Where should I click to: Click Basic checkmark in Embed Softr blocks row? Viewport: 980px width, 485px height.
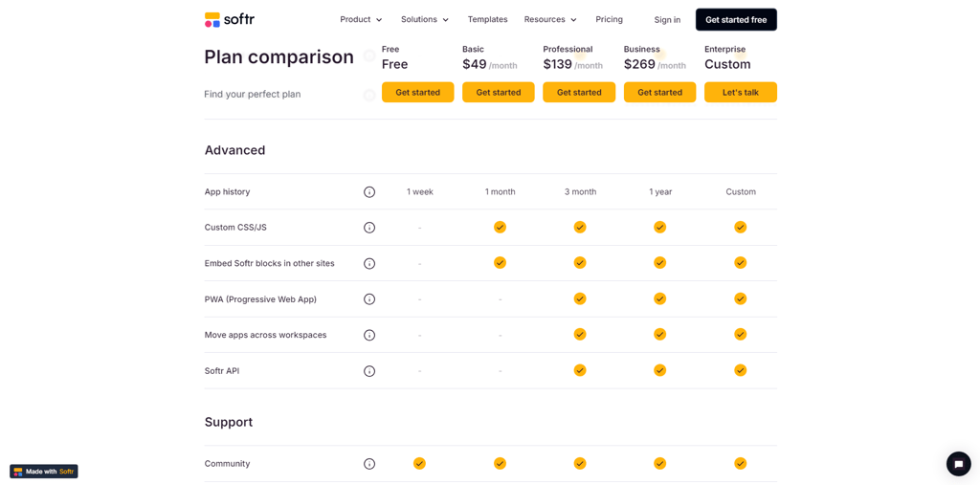point(500,262)
